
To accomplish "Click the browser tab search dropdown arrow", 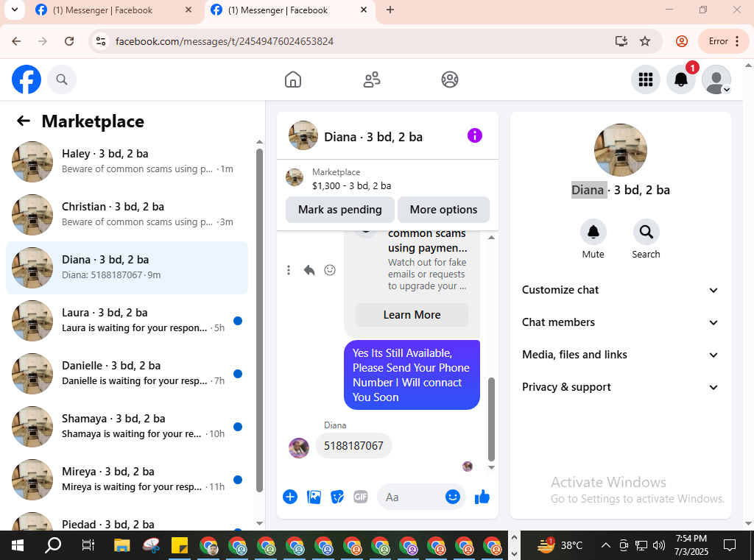I will pyautogui.click(x=15, y=10).
